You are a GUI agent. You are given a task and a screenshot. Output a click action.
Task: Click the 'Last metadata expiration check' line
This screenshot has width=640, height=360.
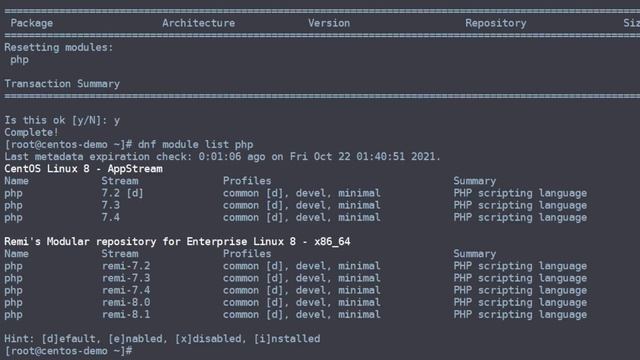click(x=222, y=157)
